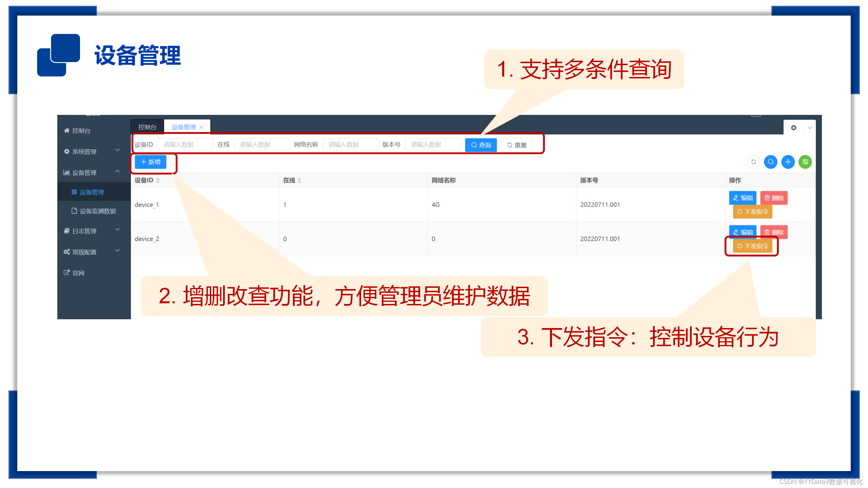Click the 设备ID search input field
The image size is (868, 488).
(185, 144)
